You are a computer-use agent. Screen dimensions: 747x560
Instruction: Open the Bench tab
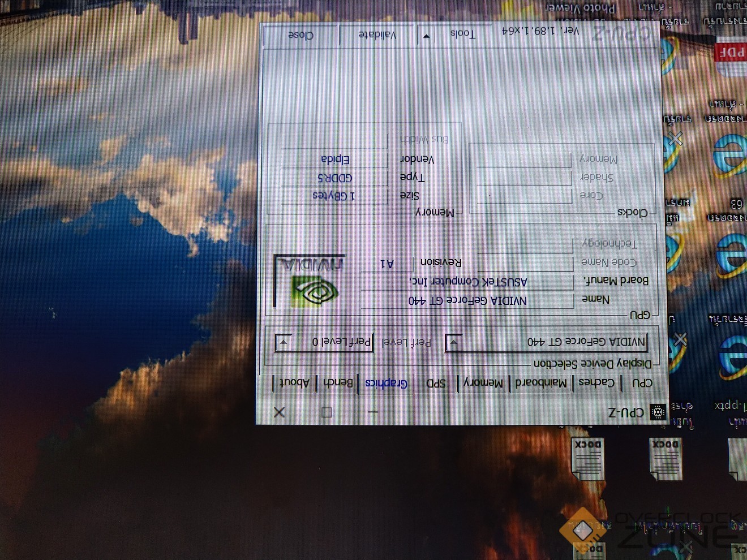[x=338, y=383]
